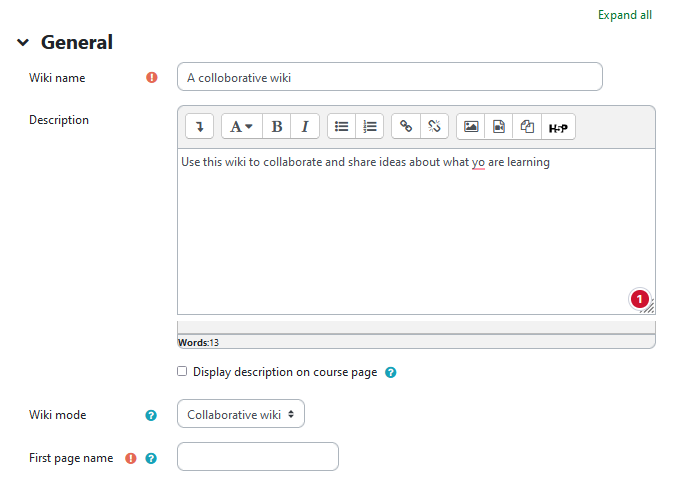Toggle bold formatting in description editor
This screenshot has width=678, height=482.
(277, 126)
